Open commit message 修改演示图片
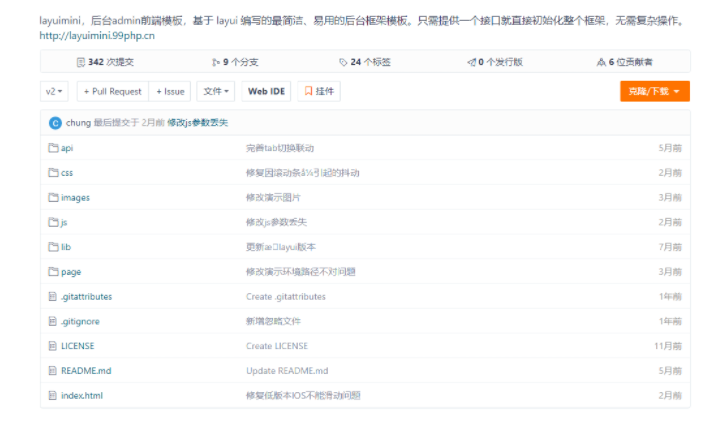Viewport: 716px width, 425px height. [273, 198]
